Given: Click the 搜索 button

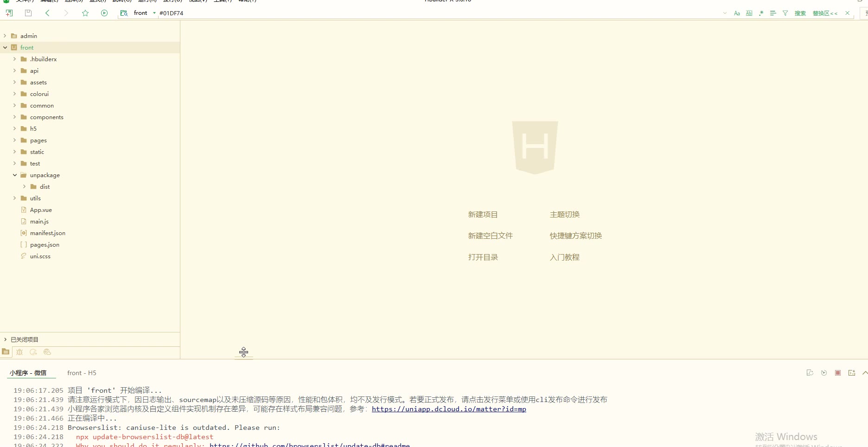Looking at the screenshot, I should (x=800, y=13).
